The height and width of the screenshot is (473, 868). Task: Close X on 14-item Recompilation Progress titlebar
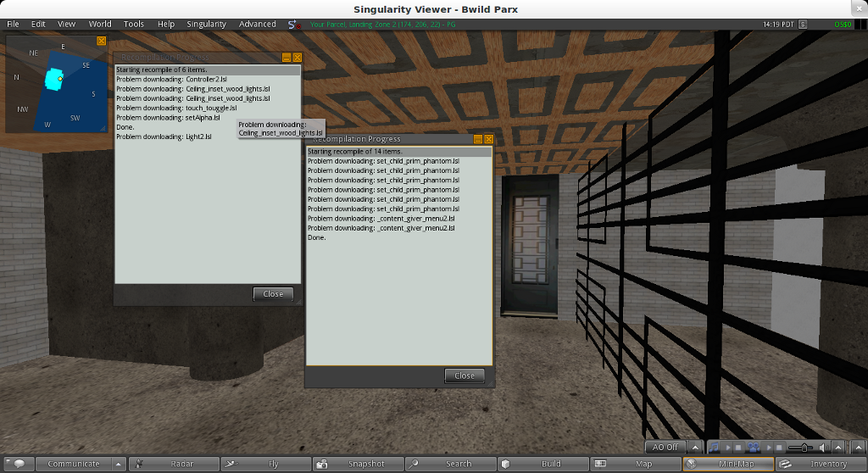point(489,139)
